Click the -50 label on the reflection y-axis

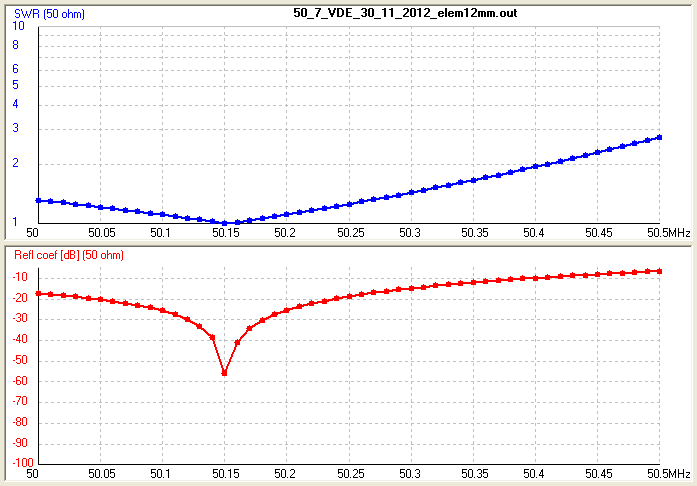pyautogui.click(x=19, y=361)
